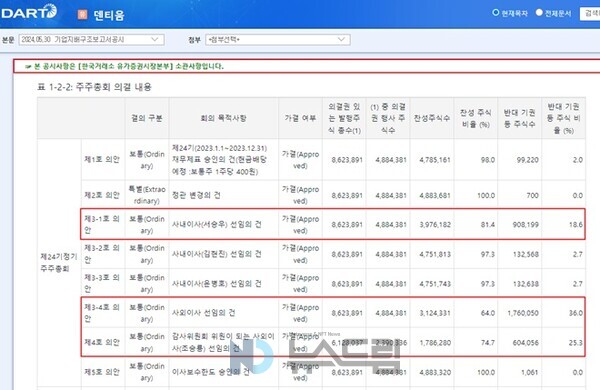
Task: Click the 제3-1호 의안 row label
Action: pos(102,224)
